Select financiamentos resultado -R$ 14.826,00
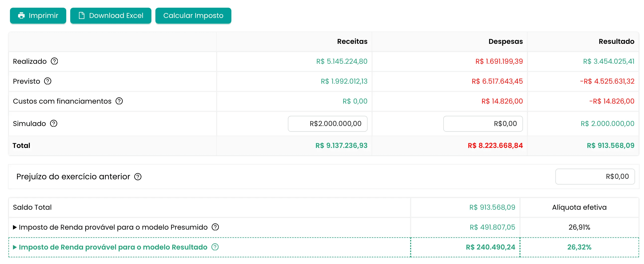Screen dimensions: 644x264 coord(612,101)
